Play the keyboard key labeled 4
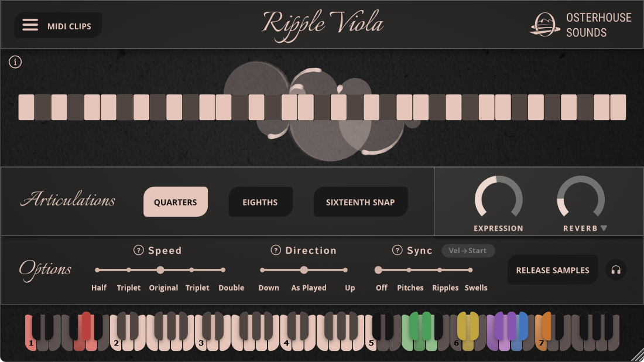Viewport: 644px width, 362px height. coord(286,343)
